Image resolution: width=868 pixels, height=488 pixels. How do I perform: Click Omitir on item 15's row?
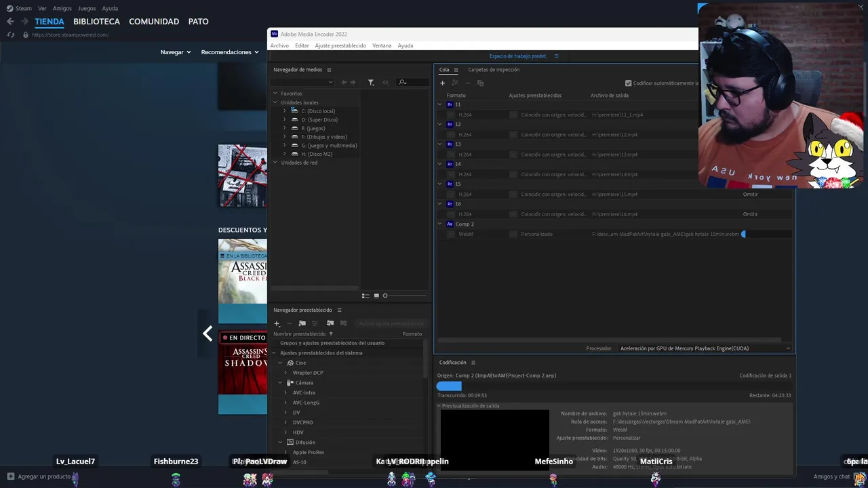click(x=750, y=195)
